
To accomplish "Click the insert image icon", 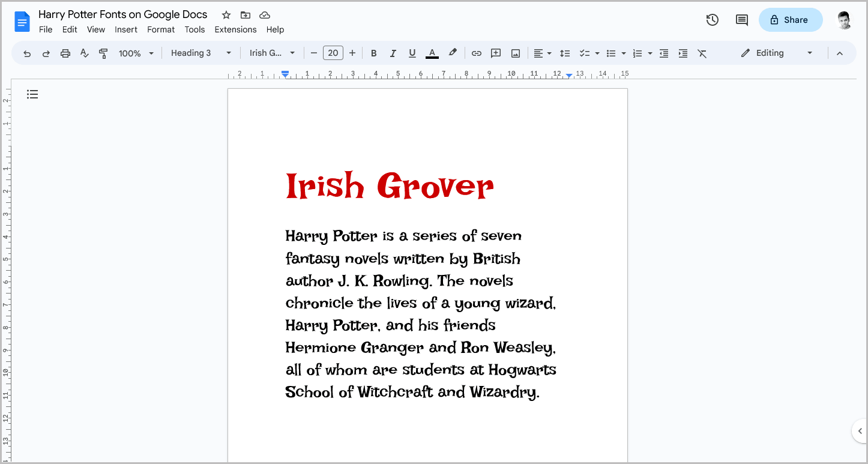I will (515, 53).
